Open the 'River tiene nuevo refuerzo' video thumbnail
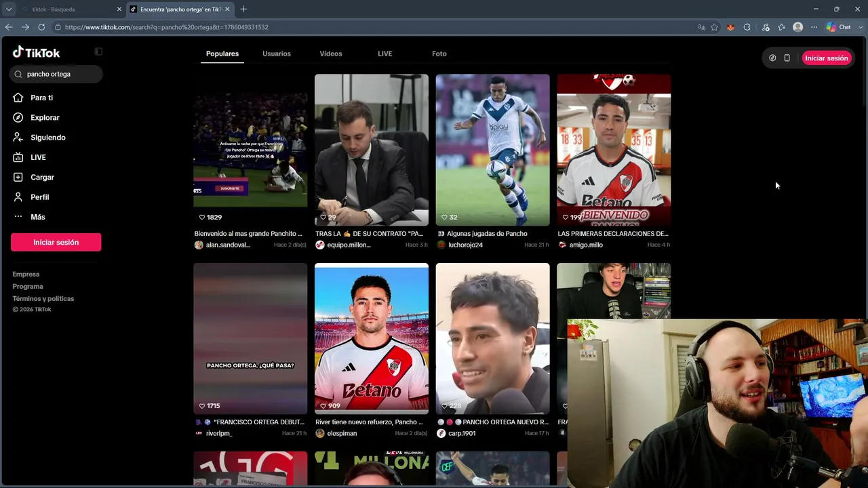868x488 pixels. [372, 339]
